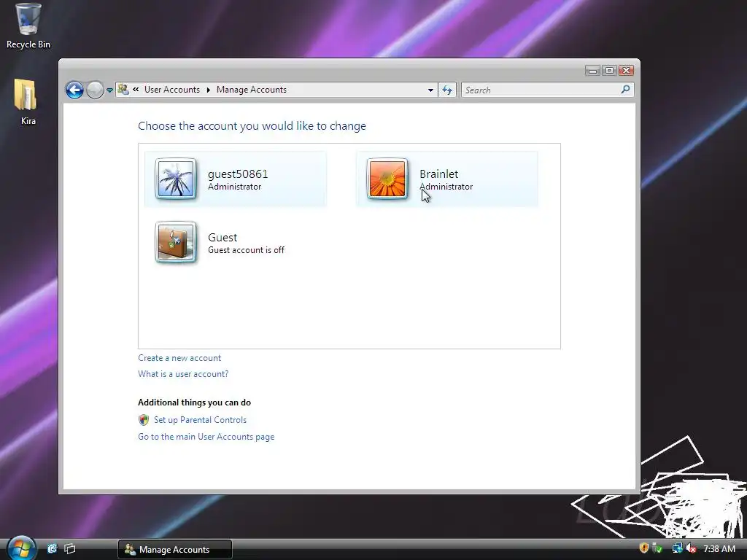
Task: Expand the breadcrumb arrow after User Accounts
Action: click(x=208, y=90)
